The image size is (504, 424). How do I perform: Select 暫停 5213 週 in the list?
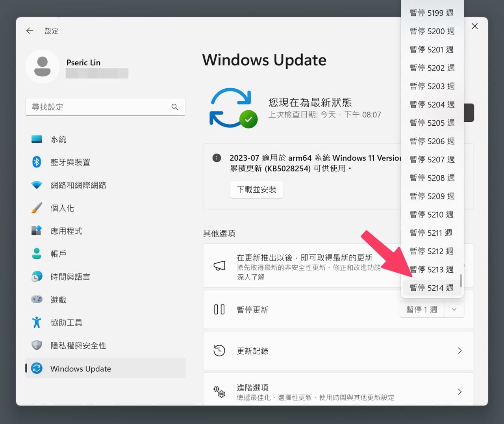pyautogui.click(x=432, y=269)
